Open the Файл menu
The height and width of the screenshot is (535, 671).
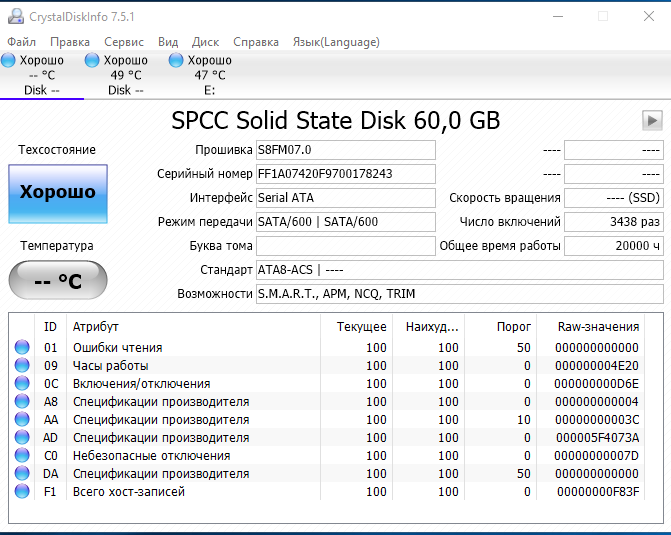coord(21,42)
